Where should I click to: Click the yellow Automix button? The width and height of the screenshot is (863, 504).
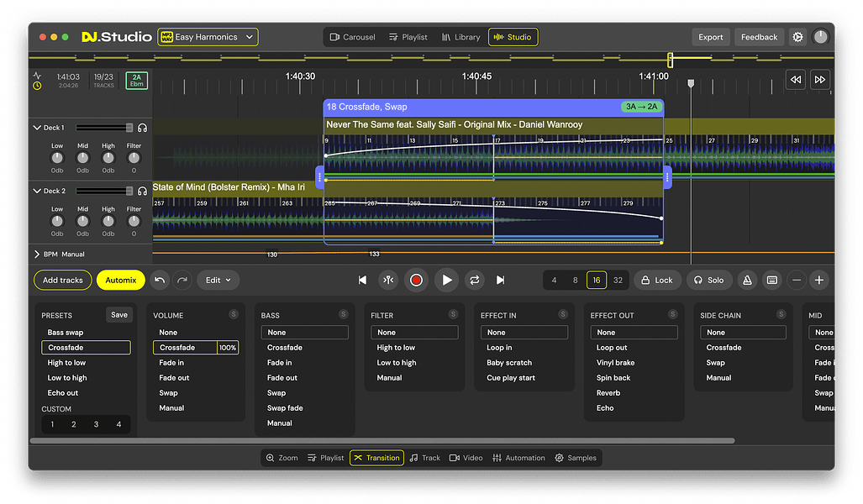click(120, 280)
